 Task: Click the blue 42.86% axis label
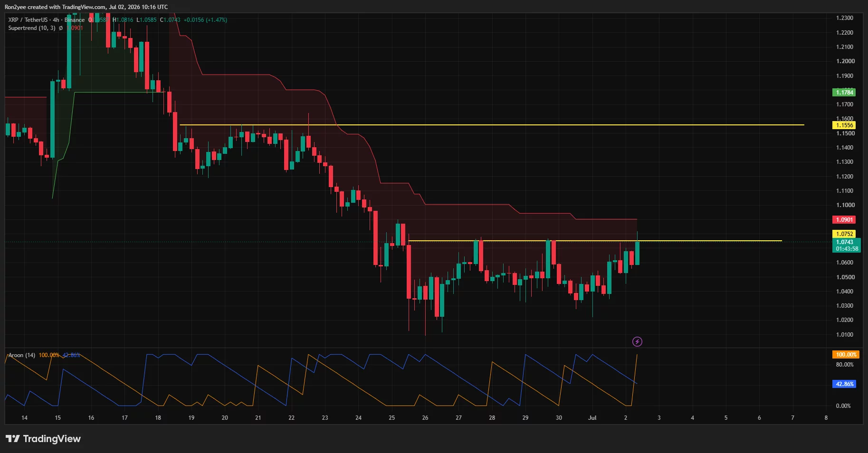tap(844, 384)
